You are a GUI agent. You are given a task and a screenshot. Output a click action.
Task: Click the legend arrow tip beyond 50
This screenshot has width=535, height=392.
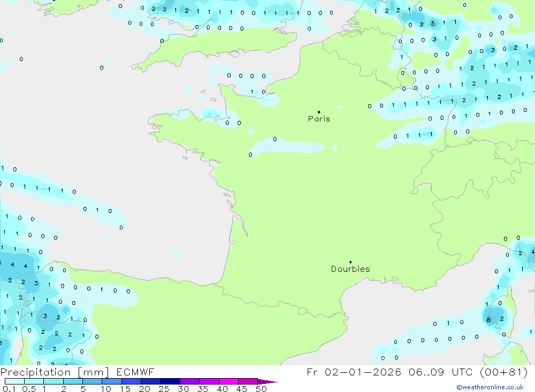[267, 382]
